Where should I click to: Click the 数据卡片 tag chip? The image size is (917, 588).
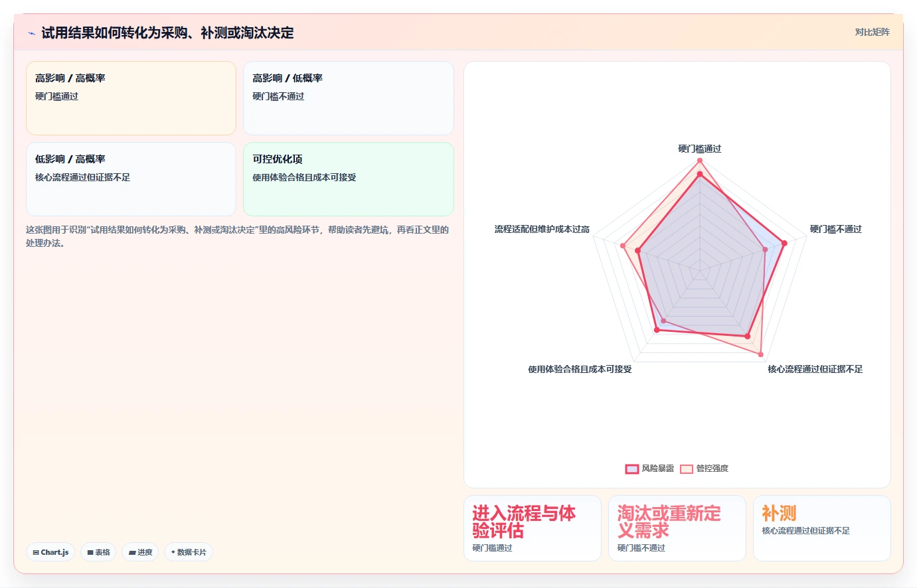pyautogui.click(x=189, y=552)
